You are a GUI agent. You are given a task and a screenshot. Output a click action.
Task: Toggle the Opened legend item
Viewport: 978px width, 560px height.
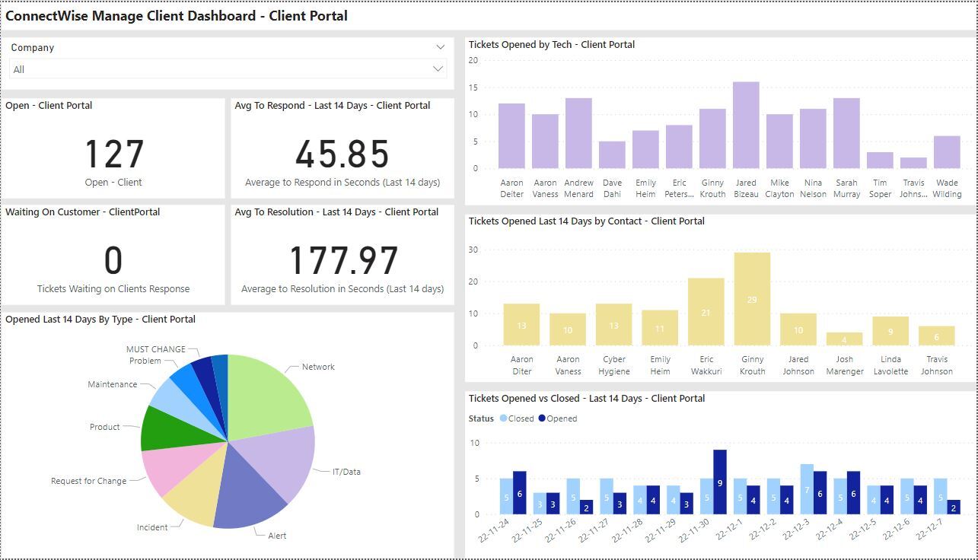(558, 418)
